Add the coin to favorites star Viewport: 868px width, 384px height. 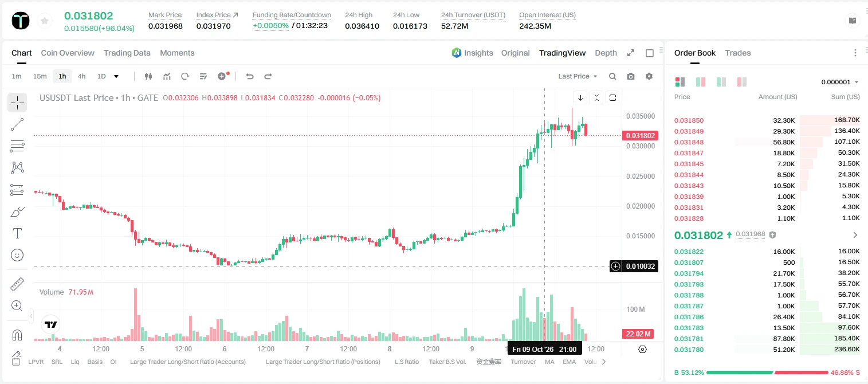[x=45, y=21]
